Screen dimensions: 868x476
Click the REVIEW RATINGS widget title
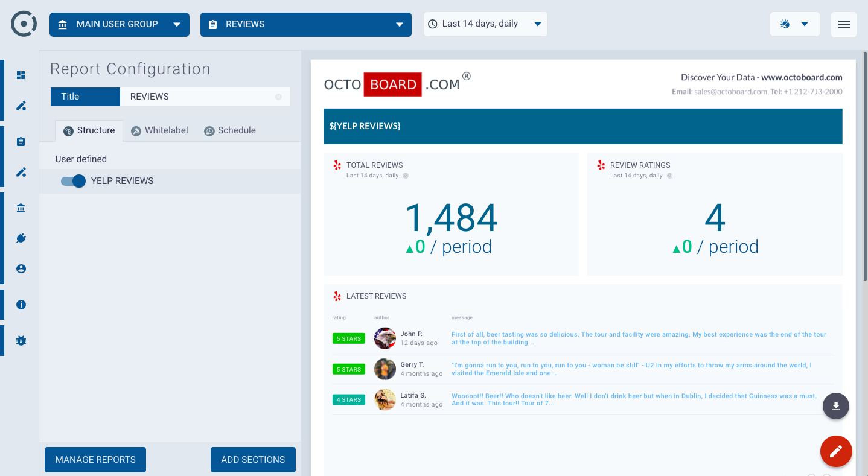[x=640, y=165]
